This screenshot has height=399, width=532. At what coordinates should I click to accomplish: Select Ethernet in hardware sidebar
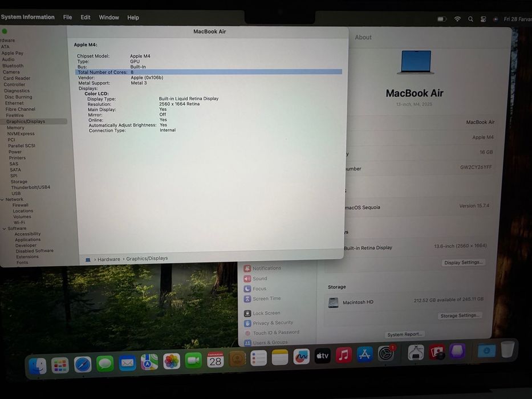[x=14, y=103]
